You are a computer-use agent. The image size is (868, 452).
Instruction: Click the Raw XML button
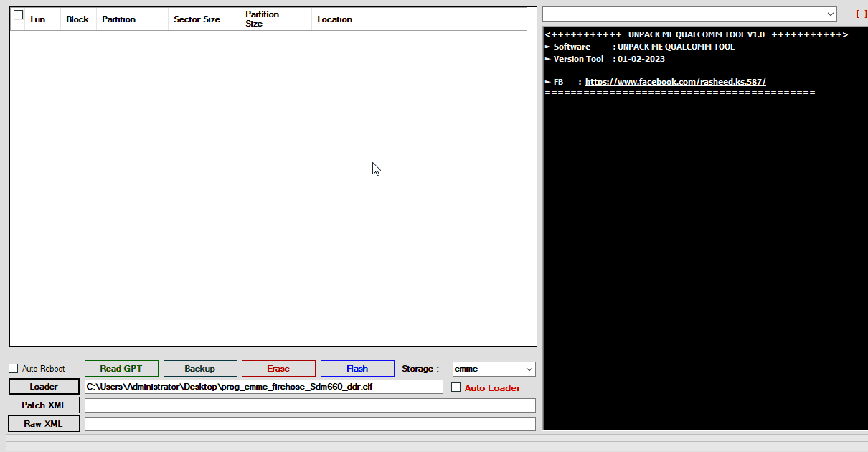click(x=44, y=424)
